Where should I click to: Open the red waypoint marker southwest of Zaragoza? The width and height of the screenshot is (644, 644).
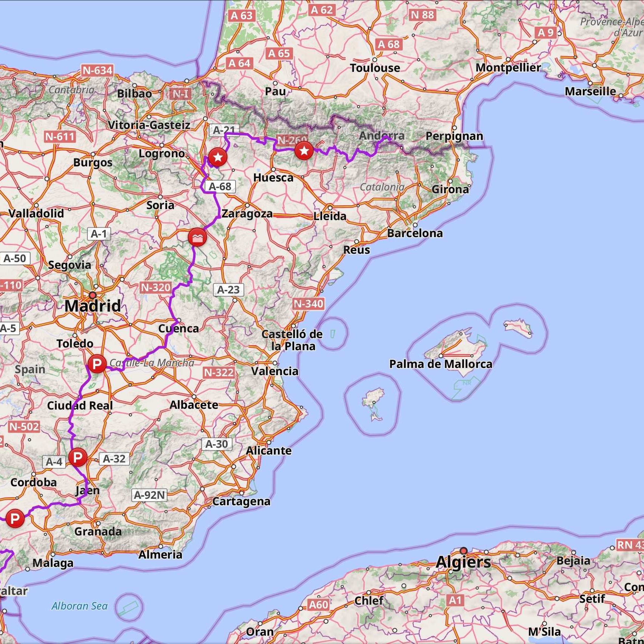pos(197,237)
